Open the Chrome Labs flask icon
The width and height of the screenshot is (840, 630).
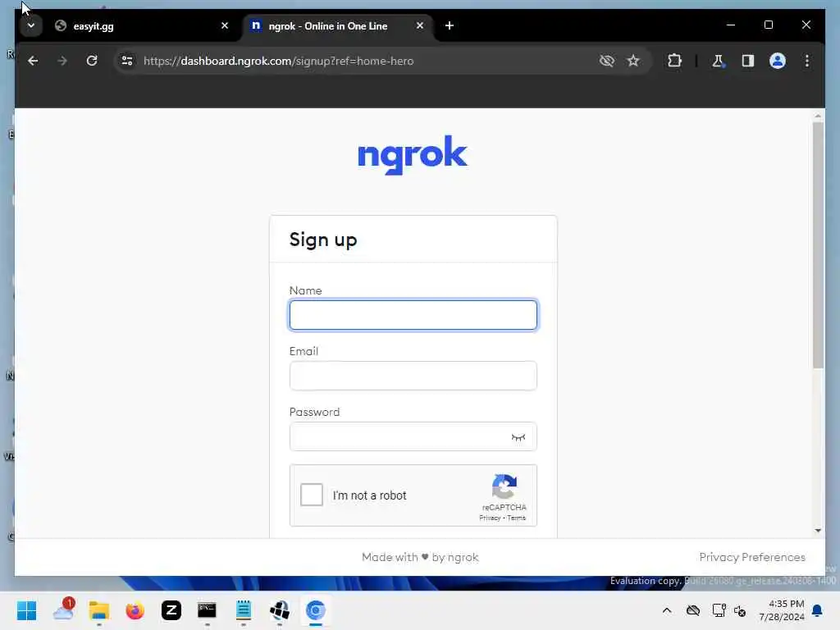pyautogui.click(x=718, y=61)
